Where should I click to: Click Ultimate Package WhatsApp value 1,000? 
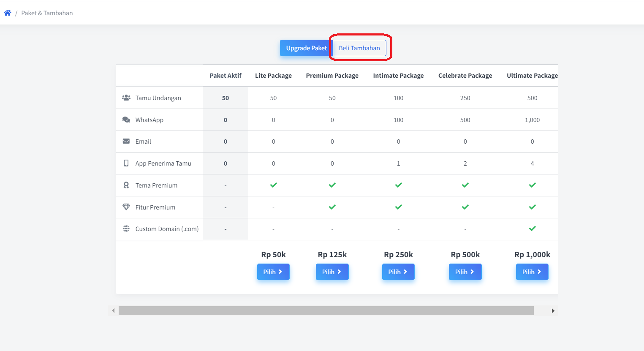[532, 120]
